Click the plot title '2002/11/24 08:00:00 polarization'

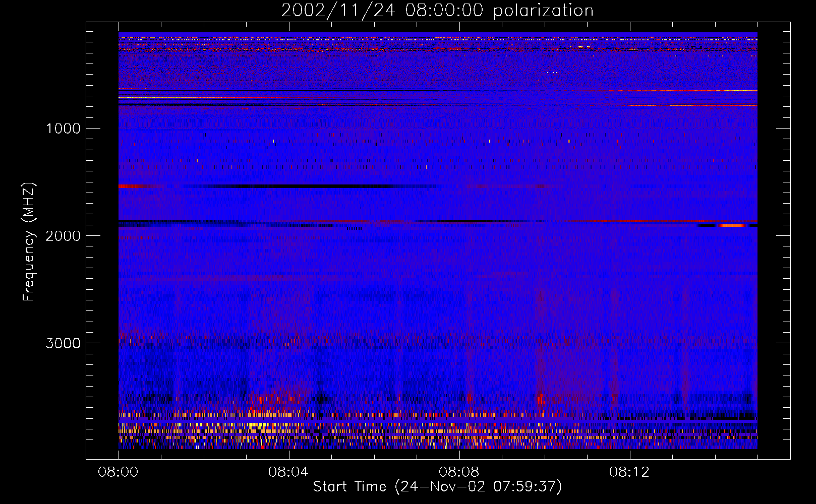click(x=437, y=11)
